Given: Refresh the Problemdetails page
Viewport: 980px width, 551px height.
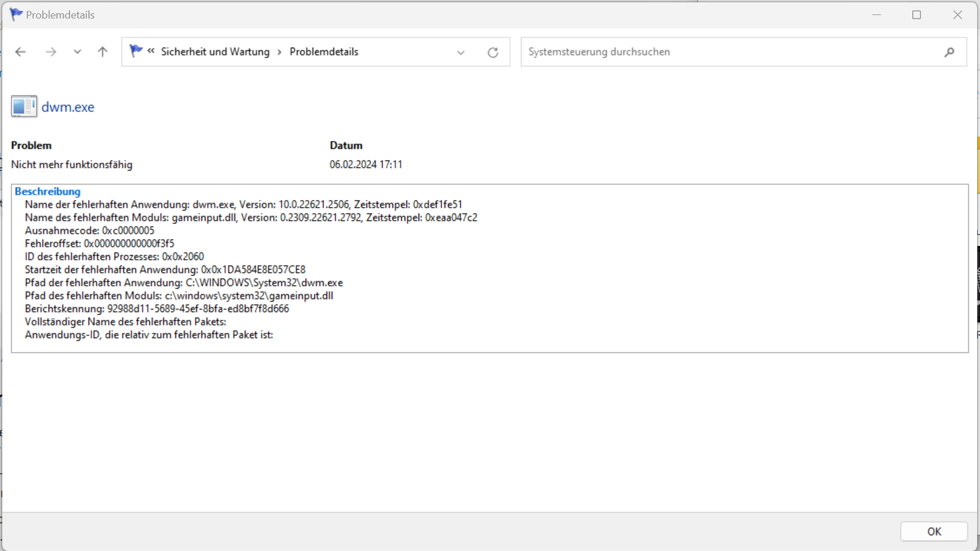Looking at the screenshot, I should click(x=493, y=52).
